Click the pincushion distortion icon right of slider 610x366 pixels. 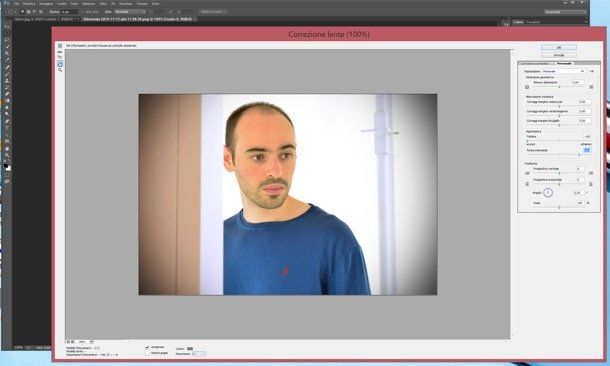[x=591, y=87]
